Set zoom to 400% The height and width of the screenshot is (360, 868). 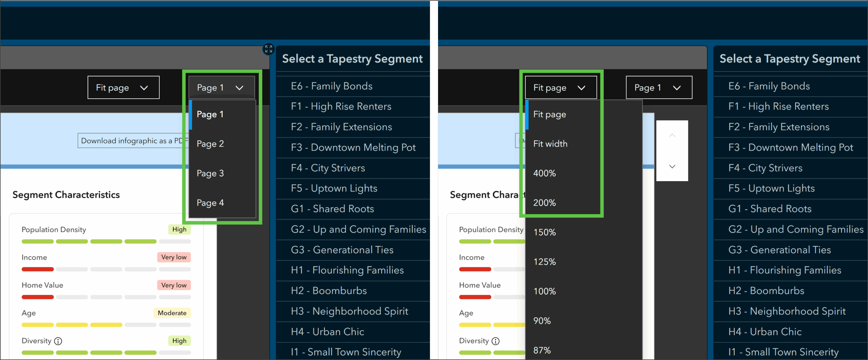coord(545,173)
